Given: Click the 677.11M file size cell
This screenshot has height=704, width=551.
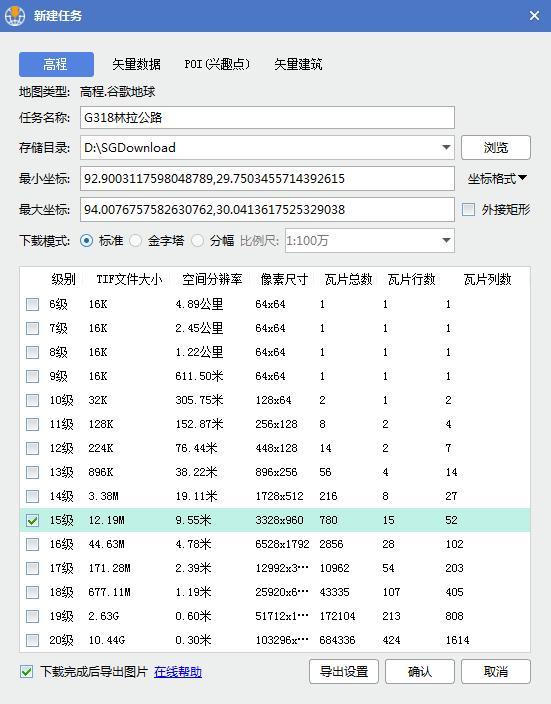Looking at the screenshot, I should click(109, 592).
